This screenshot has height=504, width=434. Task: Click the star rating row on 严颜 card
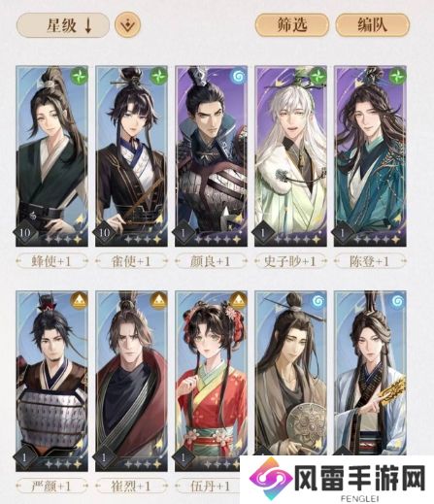point(63,464)
